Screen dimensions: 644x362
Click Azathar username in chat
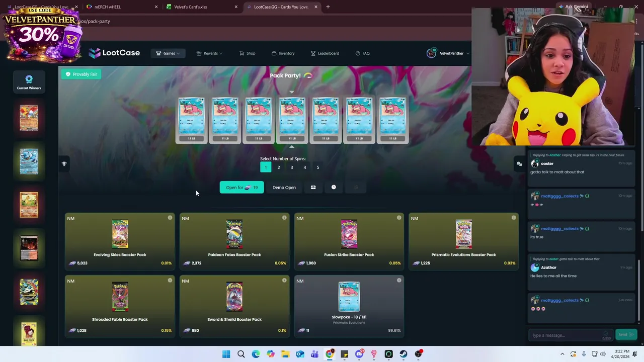click(548, 267)
